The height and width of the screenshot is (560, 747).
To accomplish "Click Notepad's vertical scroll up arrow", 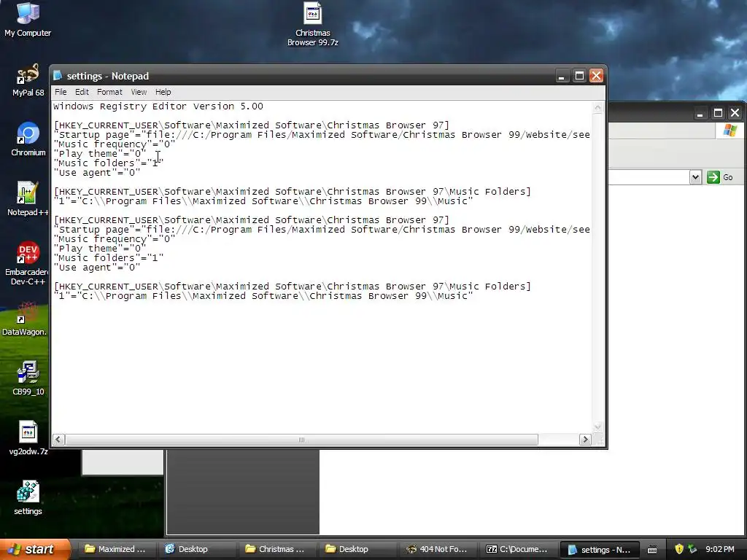I will coord(597,108).
